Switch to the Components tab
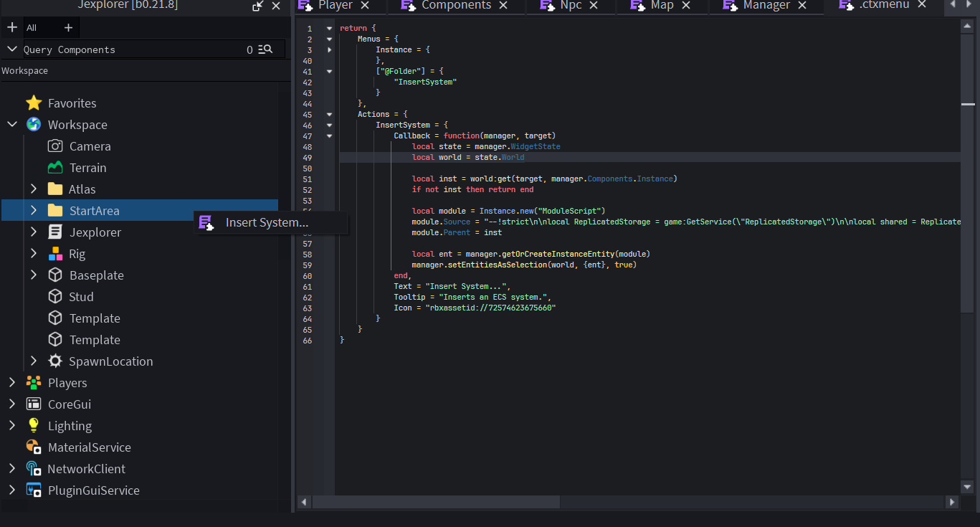The image size is (980, 527). pyautogui.click(x=455, y=6)
